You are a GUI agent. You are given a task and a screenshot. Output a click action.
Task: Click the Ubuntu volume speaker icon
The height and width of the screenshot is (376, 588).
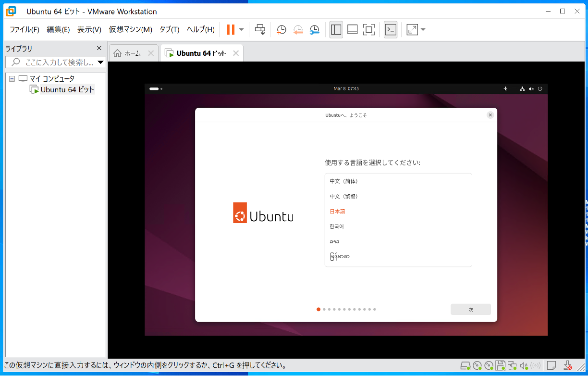tap(531, 88)
